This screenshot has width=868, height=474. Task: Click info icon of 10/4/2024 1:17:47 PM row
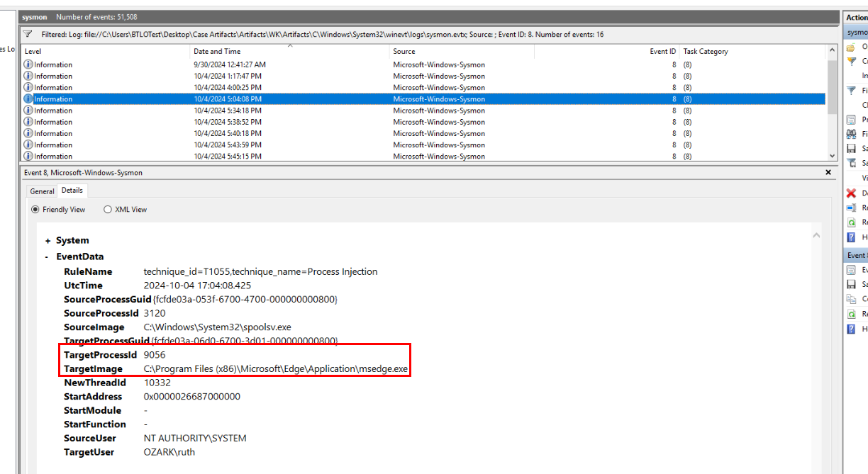28,76
